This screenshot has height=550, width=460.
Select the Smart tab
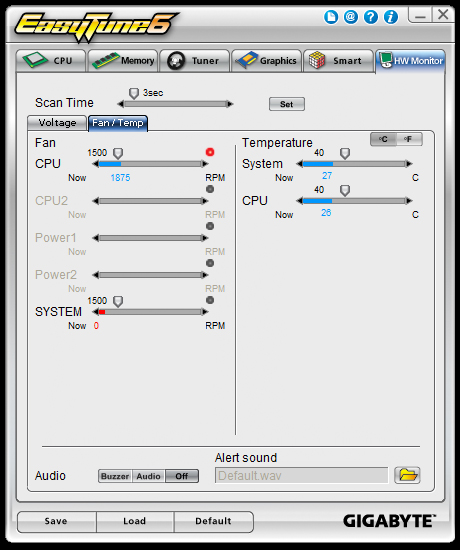pyautogui.click(x=338, y=61)
